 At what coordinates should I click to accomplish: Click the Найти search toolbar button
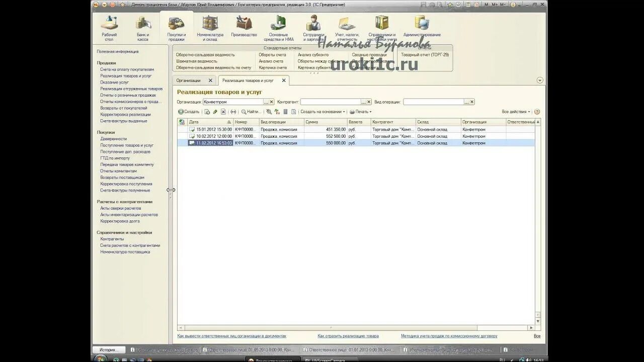(x=251, y=112)
